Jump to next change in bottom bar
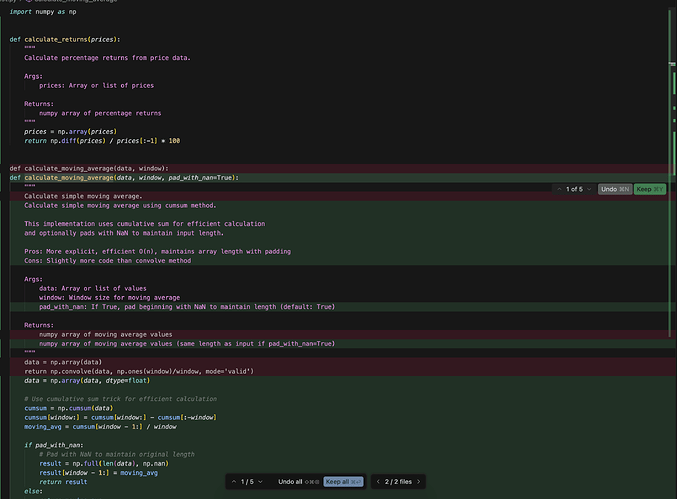Image resolution: width=677 pixels, height=499 pixels. 260,482
